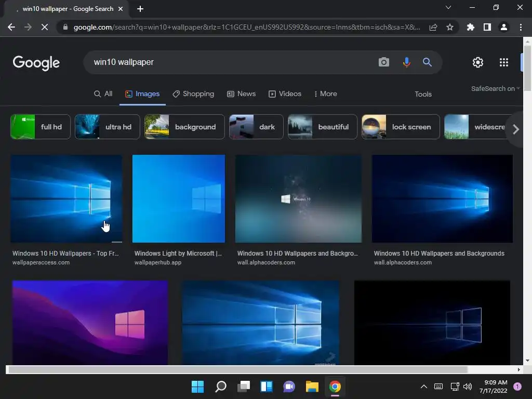Switch to the All results tab
Screen dimensions: 532x399
pos(103,94)
